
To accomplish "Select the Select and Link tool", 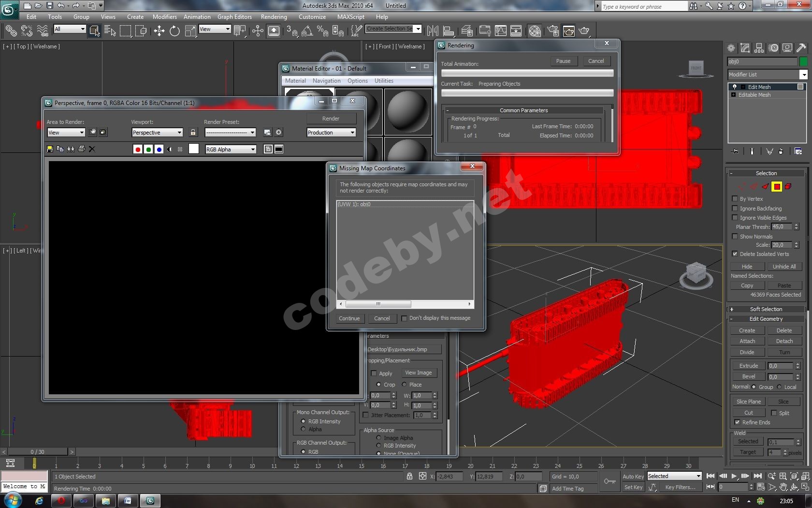I will click(x=11, y=31).
